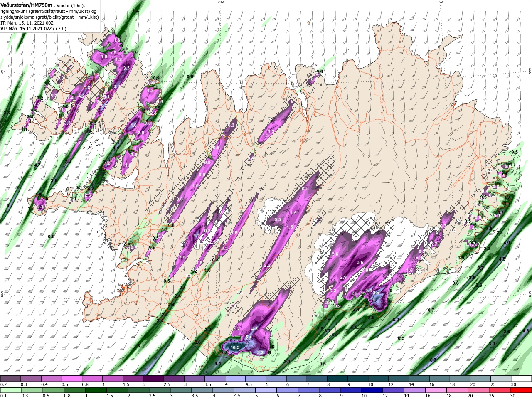The image size is (532, 399).
Task: Click the gray-blue swatch at 3.5 on the lower scale
Action: pos(202,390)
